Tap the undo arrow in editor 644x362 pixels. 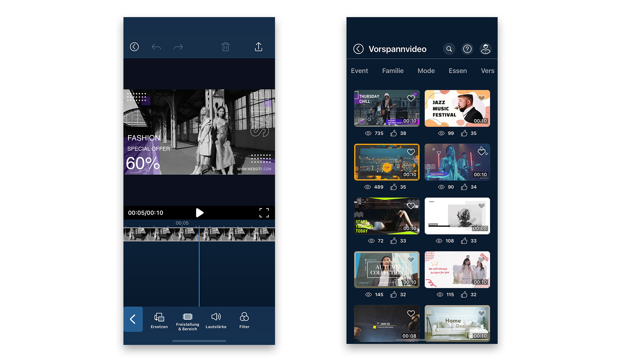(x=156, y=47)
